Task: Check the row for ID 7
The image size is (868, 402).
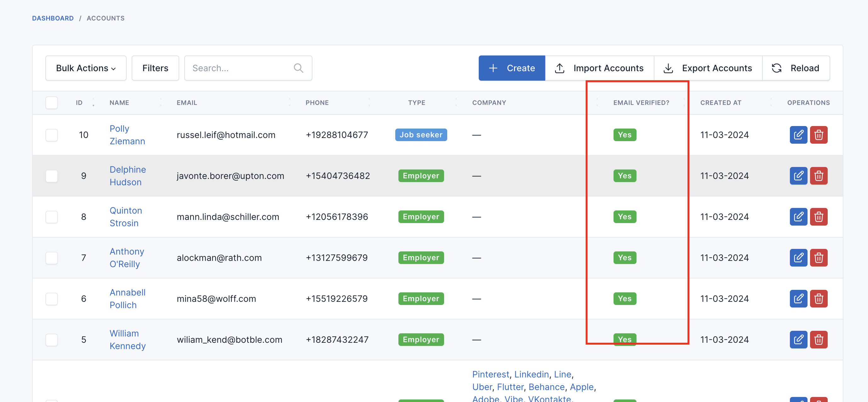Action: click(x=52, y=258)
